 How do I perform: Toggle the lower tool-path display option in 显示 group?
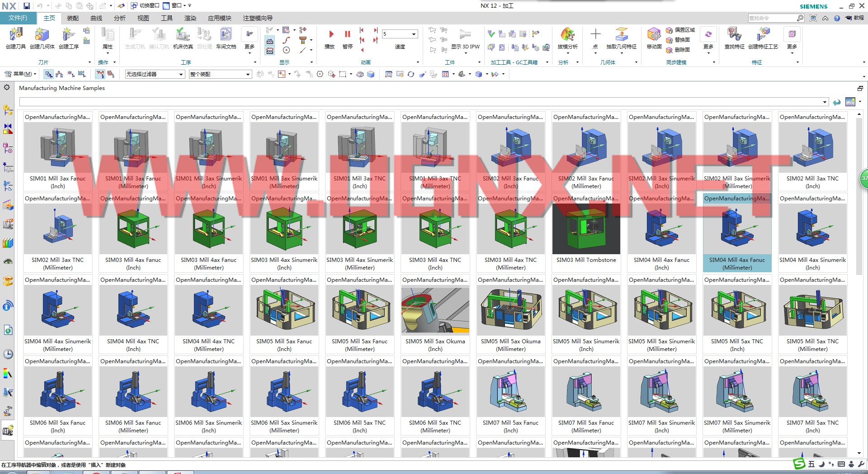[x=270, y=51]
